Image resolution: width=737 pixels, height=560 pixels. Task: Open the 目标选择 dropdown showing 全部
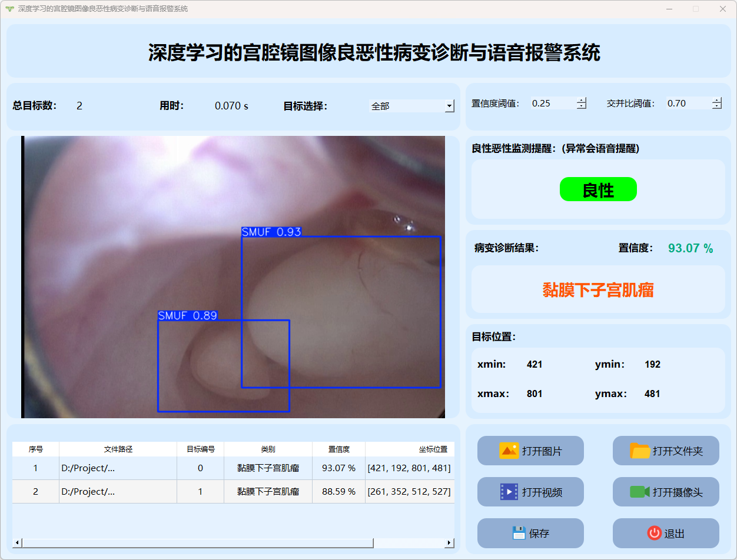[x=411, y=106]
